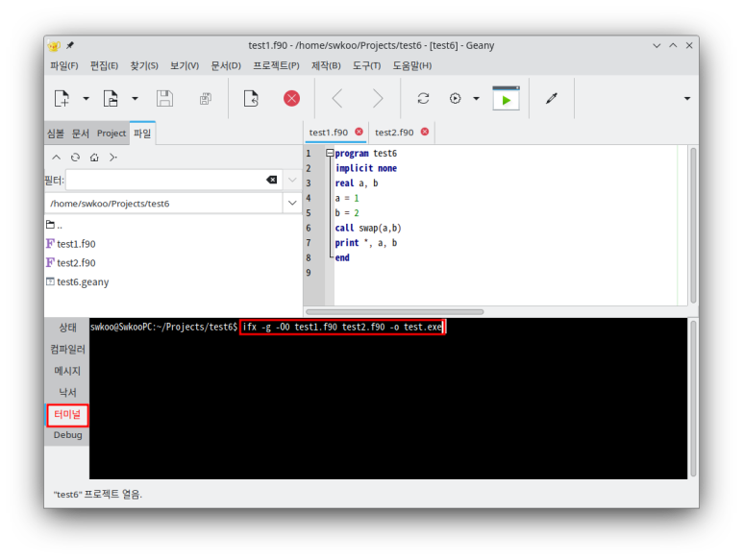Switch to the 심볼 sidebar tab

coord(56,134)
